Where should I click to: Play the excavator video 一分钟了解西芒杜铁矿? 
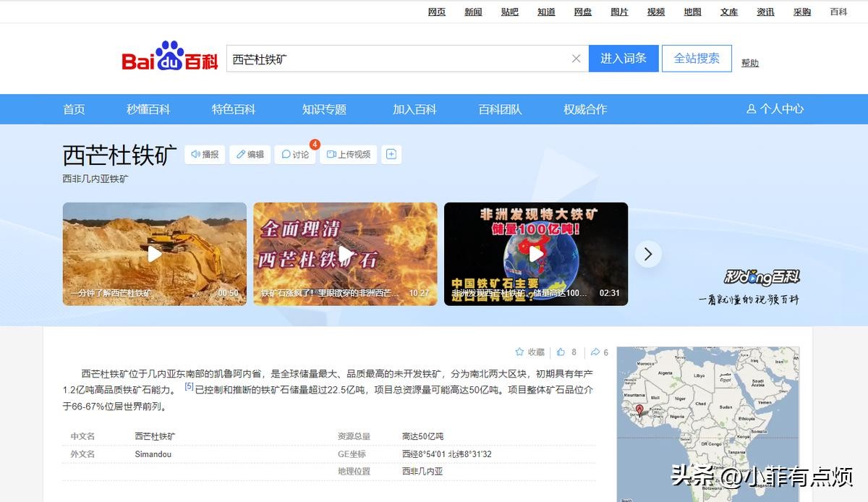point(154,254)
